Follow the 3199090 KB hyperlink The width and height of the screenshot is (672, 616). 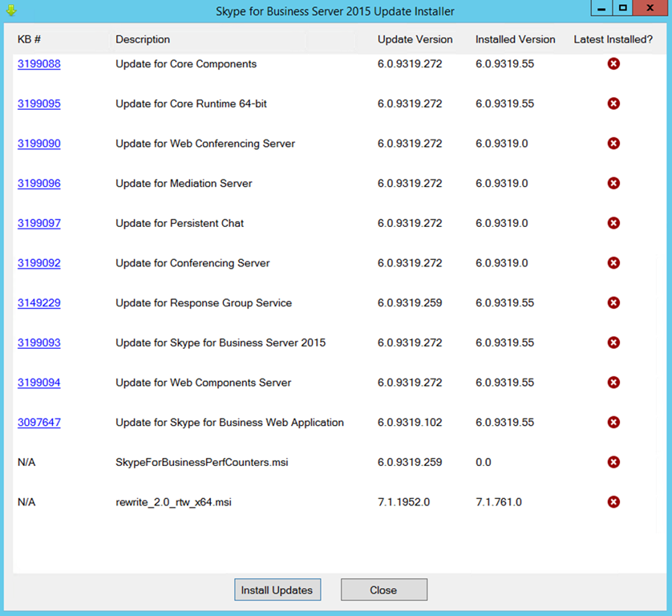pyautogui.click(x=39, y=144)
